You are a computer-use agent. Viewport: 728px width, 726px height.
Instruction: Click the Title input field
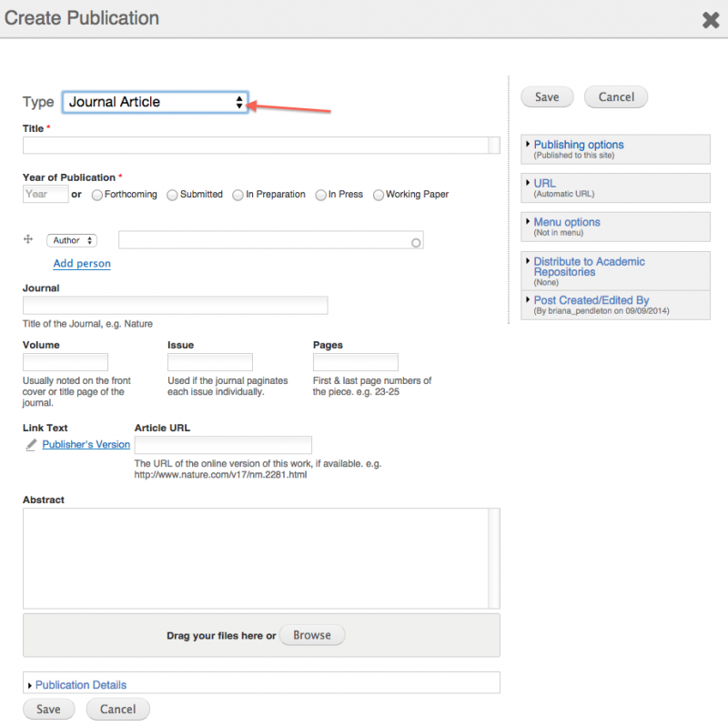[261, 146]
